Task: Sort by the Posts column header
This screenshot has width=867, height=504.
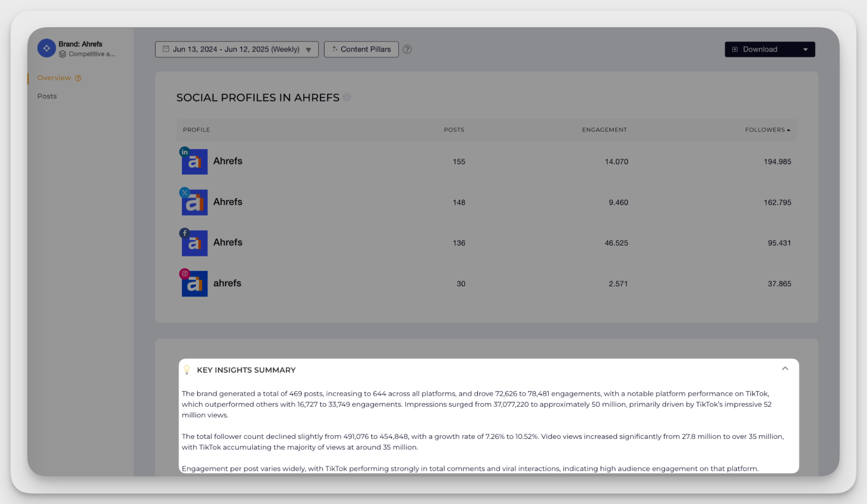Action: (454, 130)
